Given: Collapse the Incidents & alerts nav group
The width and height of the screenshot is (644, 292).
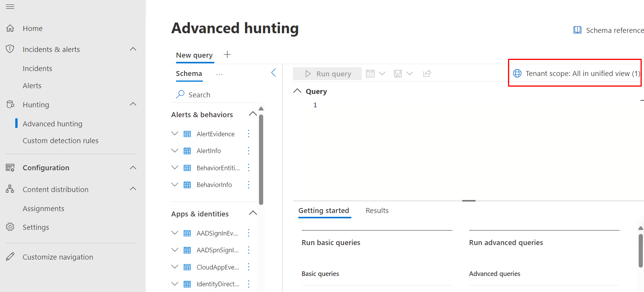Looking at the screenshot, I should pyautogui.click(x=133, y=49).
